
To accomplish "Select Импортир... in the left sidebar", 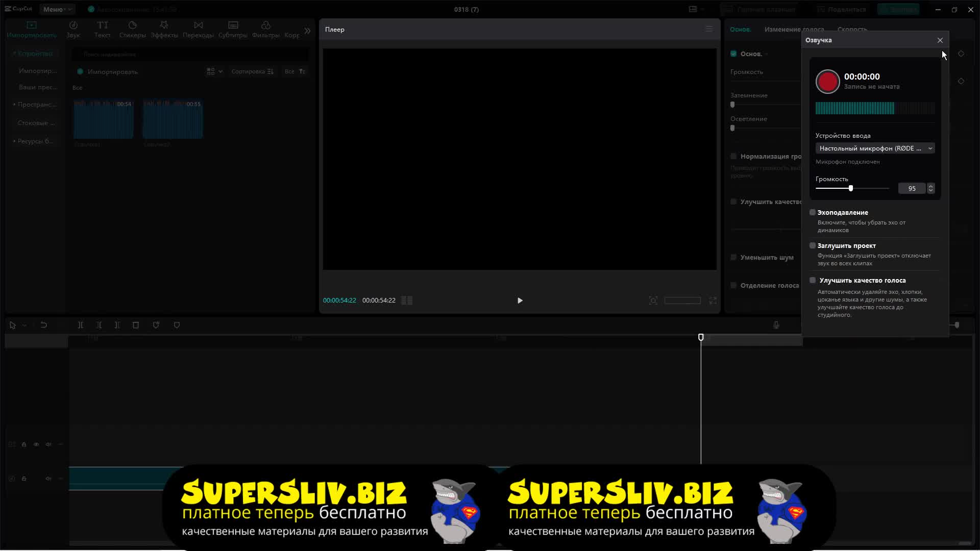I will (x=38, y=71).
